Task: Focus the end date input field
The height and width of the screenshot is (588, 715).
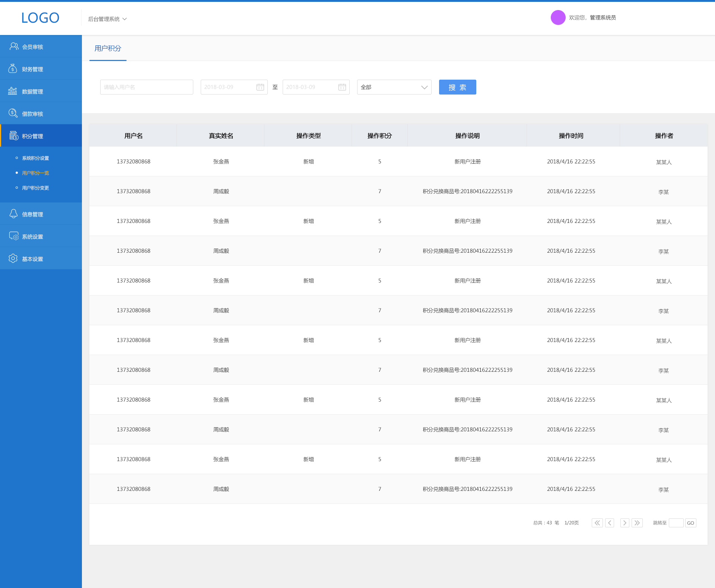Action: click(x=316, y=87)
